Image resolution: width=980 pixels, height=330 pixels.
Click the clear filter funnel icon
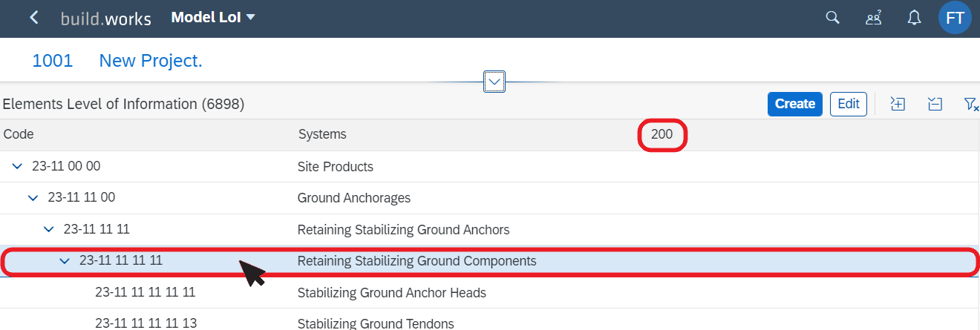[970, 104]
